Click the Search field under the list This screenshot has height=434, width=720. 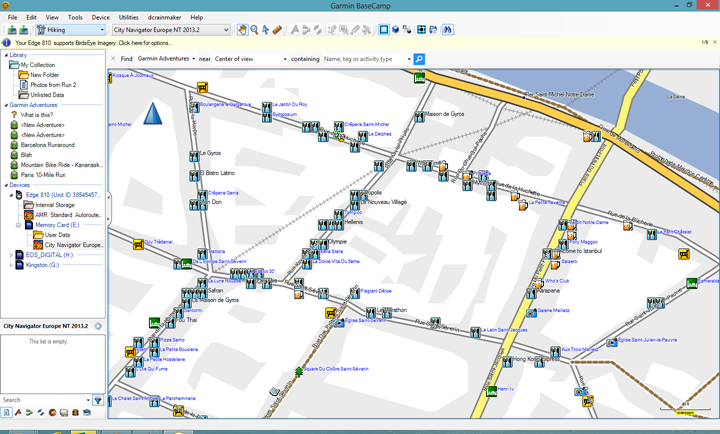(43, 400)
